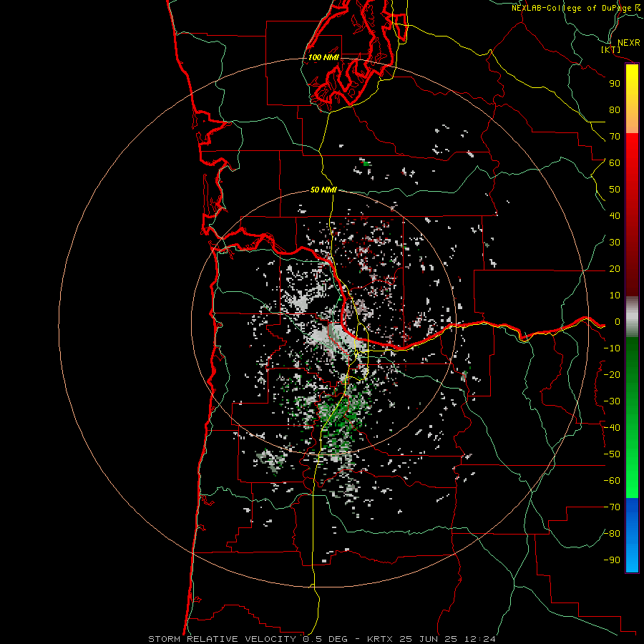
Task: Select the -20 value on the velocity scale
Action: [612, 375]
